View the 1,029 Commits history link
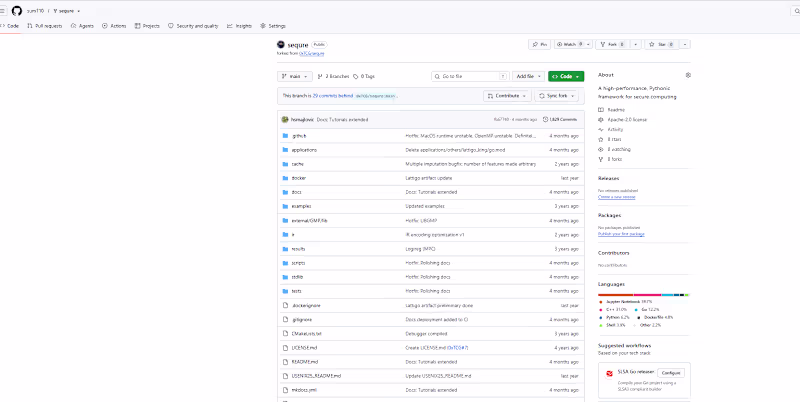Screen dimensions: 800x402 pyautogui.click(x=560, y=119)
